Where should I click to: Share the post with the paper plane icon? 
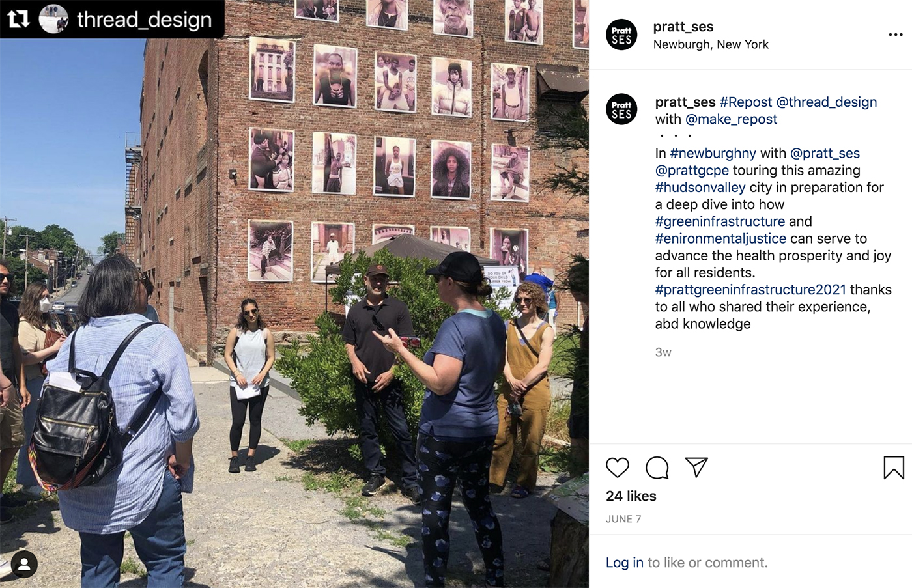tap(696, 467)
